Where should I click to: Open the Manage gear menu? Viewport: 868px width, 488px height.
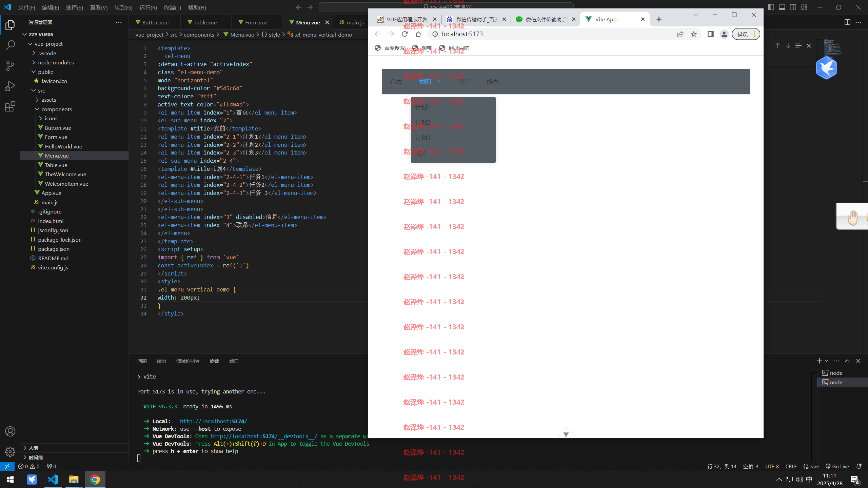coord(10,451)
